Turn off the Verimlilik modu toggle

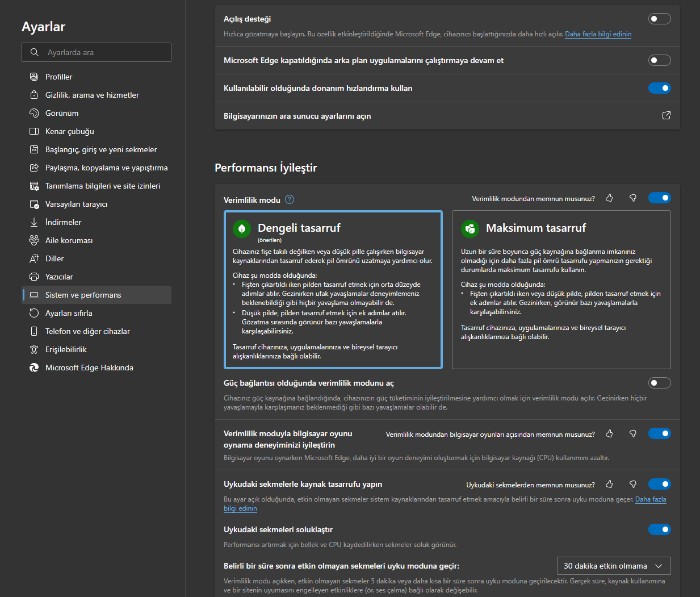click(x=660, y=198)
